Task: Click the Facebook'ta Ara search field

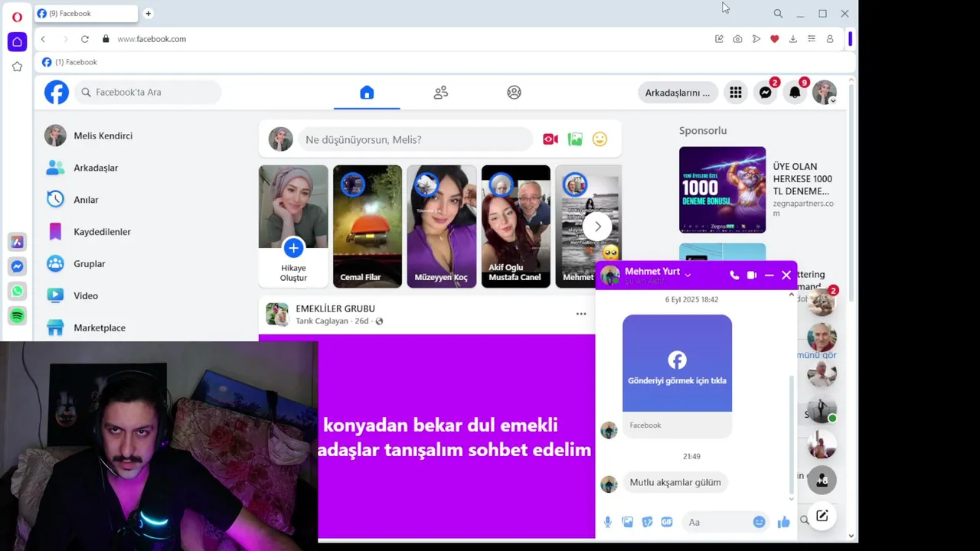Action: pyautogui.click(x=149, y=93)
